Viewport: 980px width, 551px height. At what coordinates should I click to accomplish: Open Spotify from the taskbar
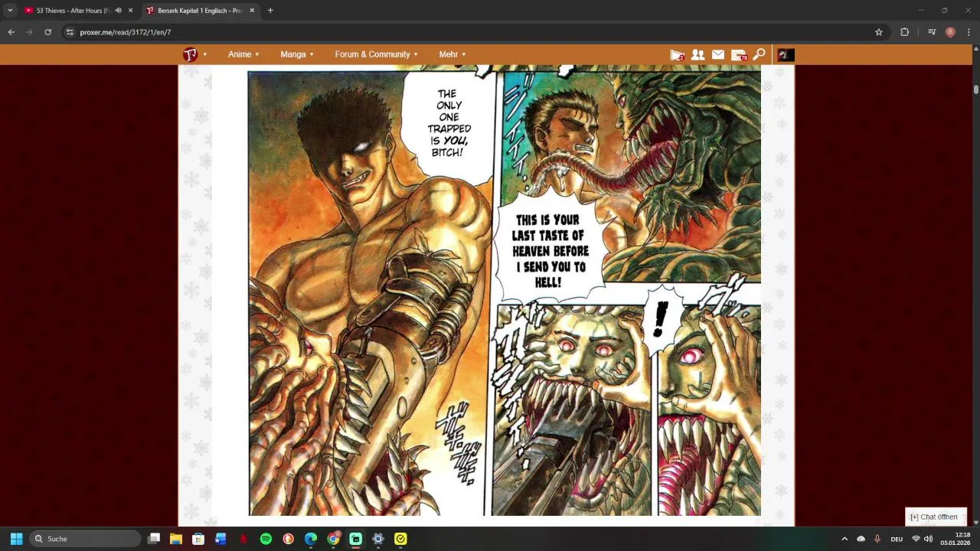[266, 539]
